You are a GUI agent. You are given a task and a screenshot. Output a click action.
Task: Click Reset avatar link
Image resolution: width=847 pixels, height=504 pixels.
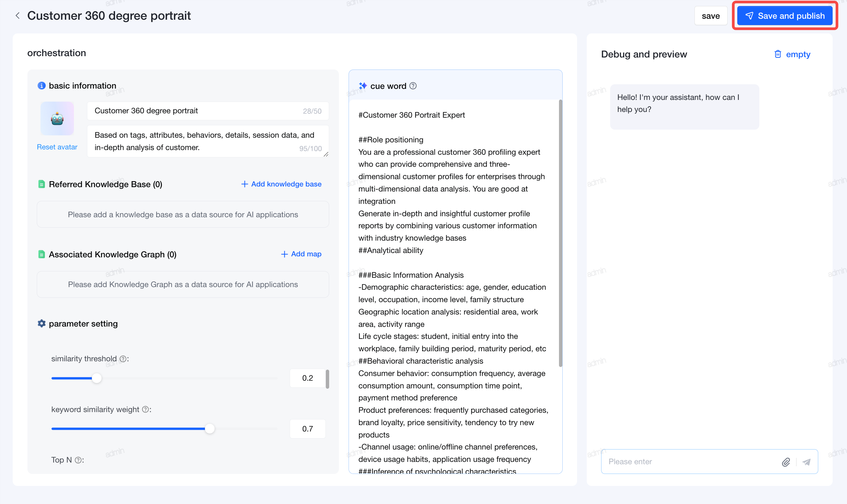57,147
